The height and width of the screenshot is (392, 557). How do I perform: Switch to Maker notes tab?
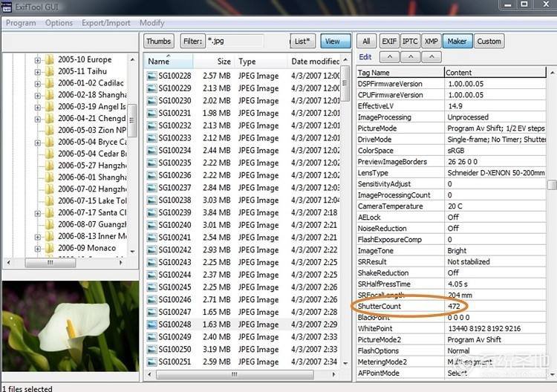click(x=457, y=41)
